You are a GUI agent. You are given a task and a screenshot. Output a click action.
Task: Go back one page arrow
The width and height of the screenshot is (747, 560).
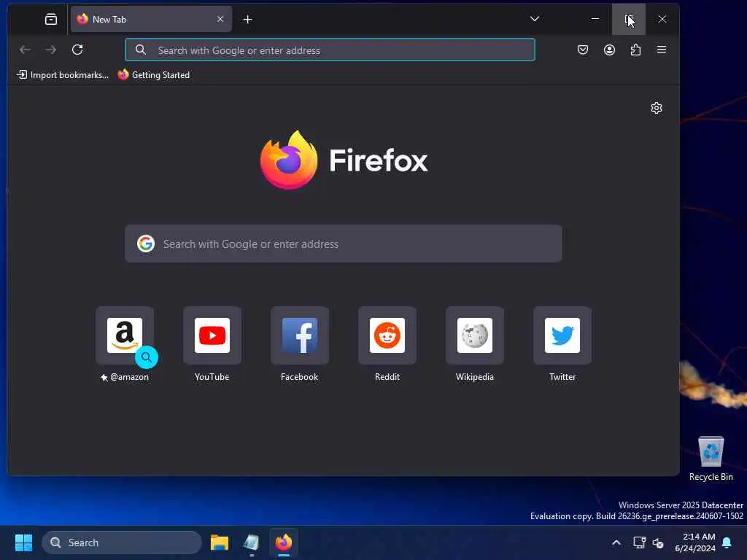[25, 50]
